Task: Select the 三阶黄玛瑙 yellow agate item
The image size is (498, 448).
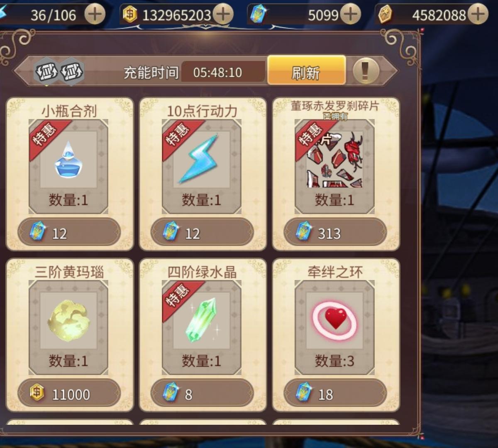Action: click(68, 327)
